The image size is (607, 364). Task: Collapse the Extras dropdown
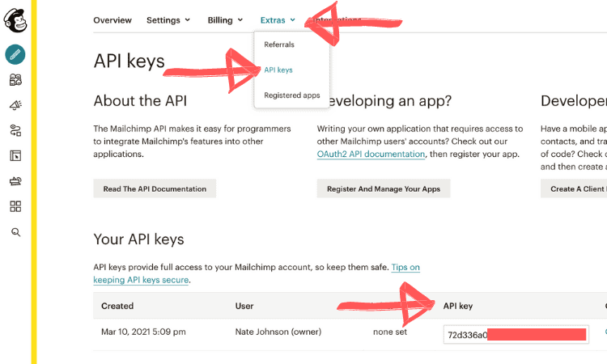click(x=278, y=20)
